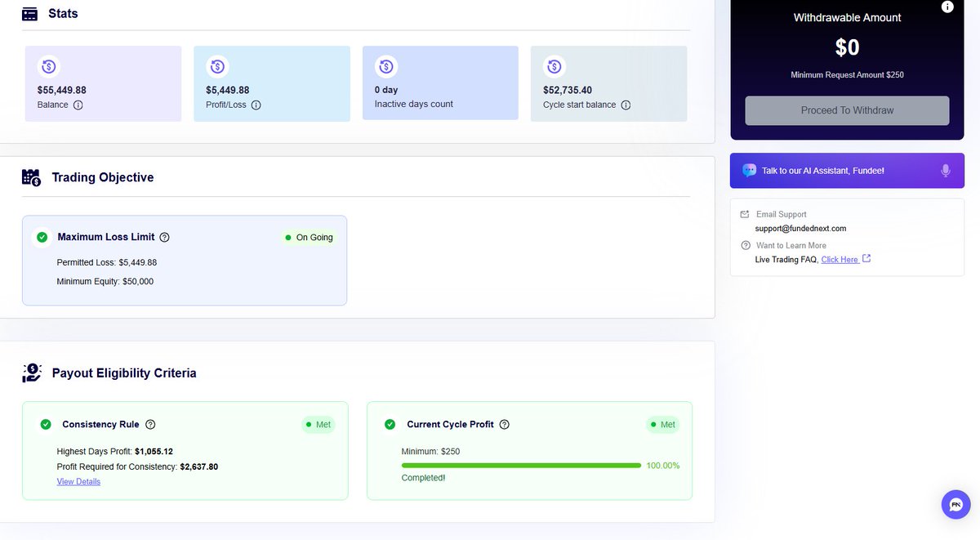Screen dimensions: 980x540
Task: Click the 0 day inactive count value
Action: pos(386,90)
